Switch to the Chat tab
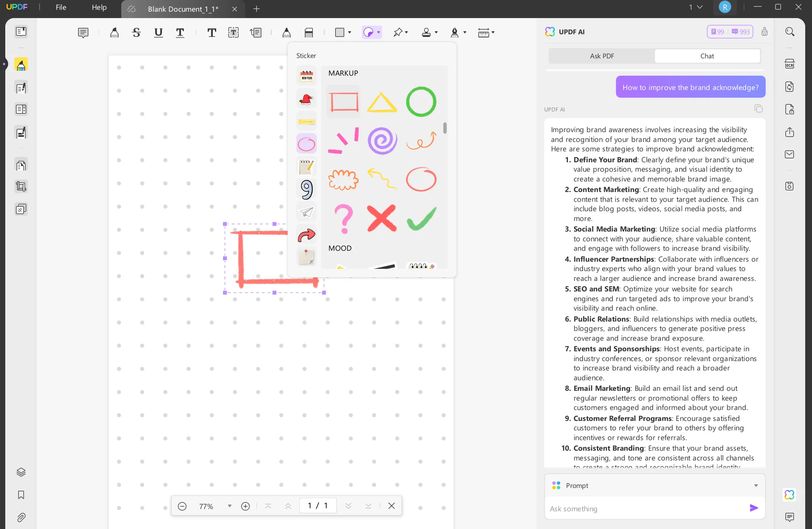The image size is (812, 529). tap(707, 56)
